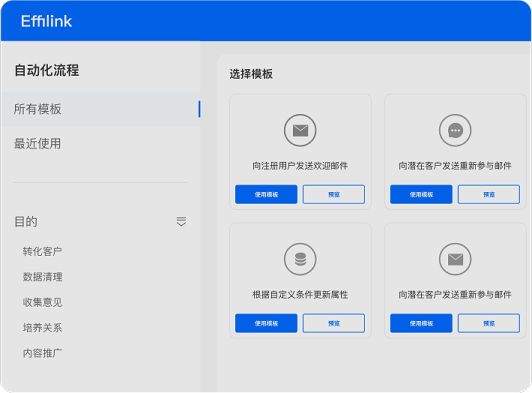The image size is (532, 393).
Task: Choose the 数据清理 purpose filter
Action: (x=42, y=277)
